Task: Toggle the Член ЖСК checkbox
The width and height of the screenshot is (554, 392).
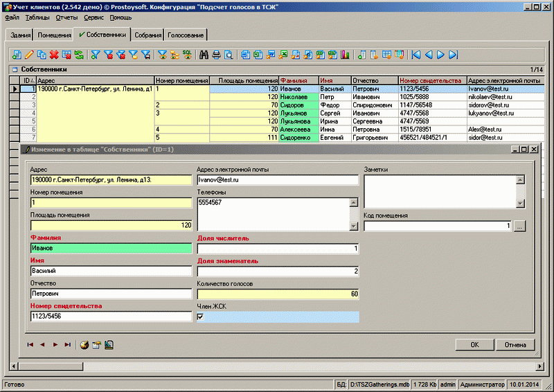Action: click(201, 317)
